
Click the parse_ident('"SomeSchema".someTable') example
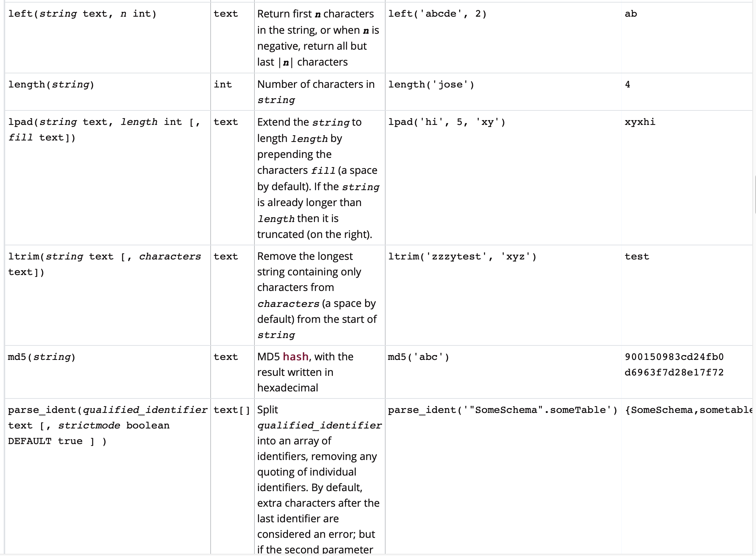(503, 410)
